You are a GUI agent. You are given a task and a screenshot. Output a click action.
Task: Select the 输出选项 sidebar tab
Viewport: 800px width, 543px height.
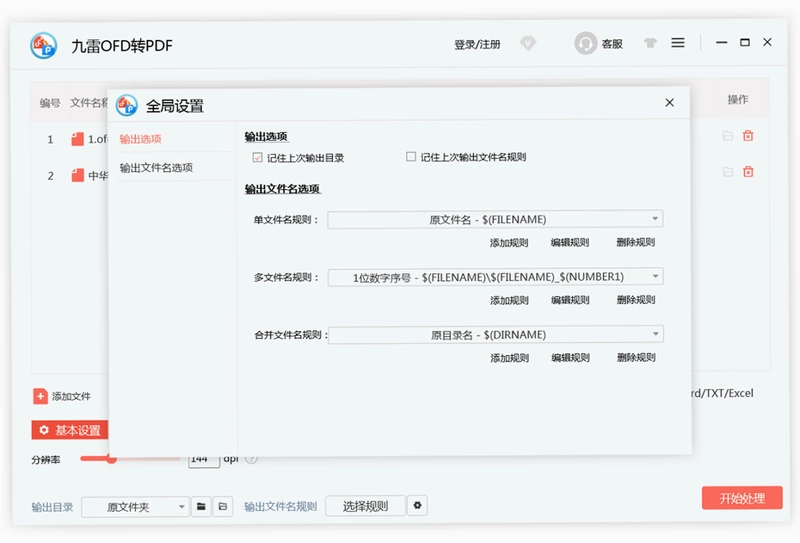(141, 139)
